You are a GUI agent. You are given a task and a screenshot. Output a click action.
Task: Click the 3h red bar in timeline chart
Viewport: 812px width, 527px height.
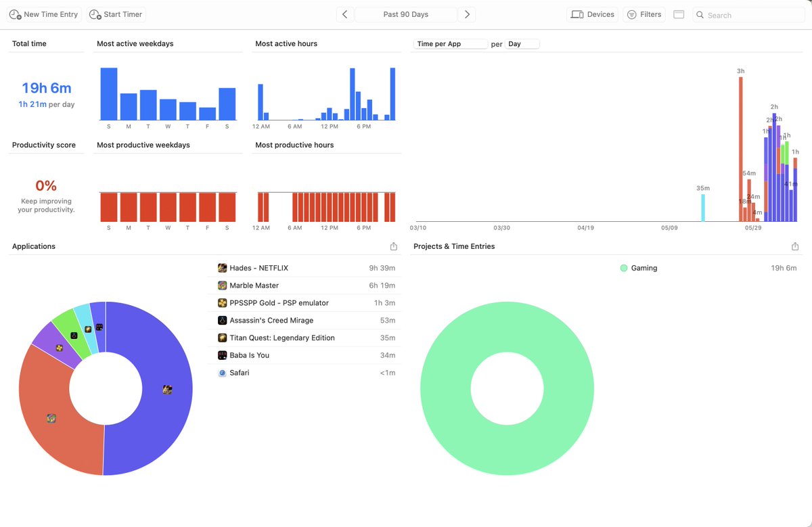pyautogui.click(x=741, y=149)
